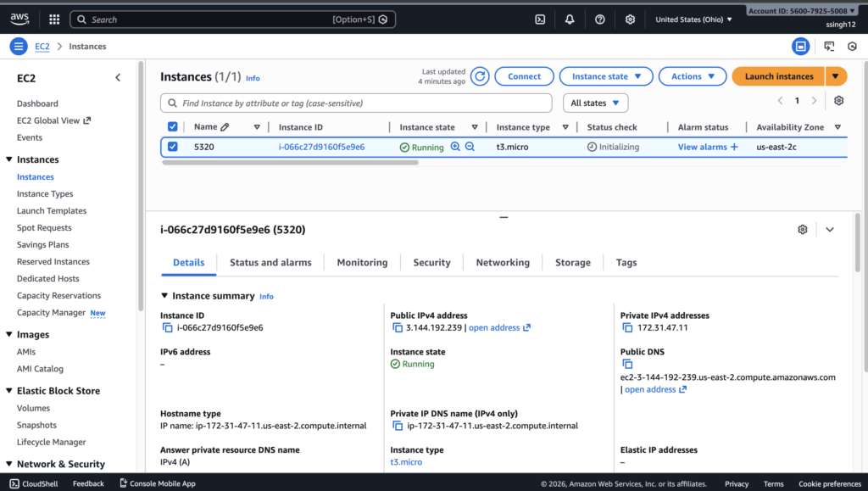The image size is (868, 491).
Task: Open the table preferences gear icon
Action: coord(838,101)
